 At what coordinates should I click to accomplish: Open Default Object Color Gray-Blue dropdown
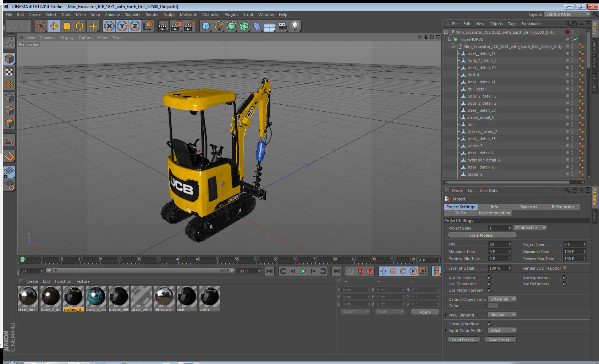pos(502,299)
